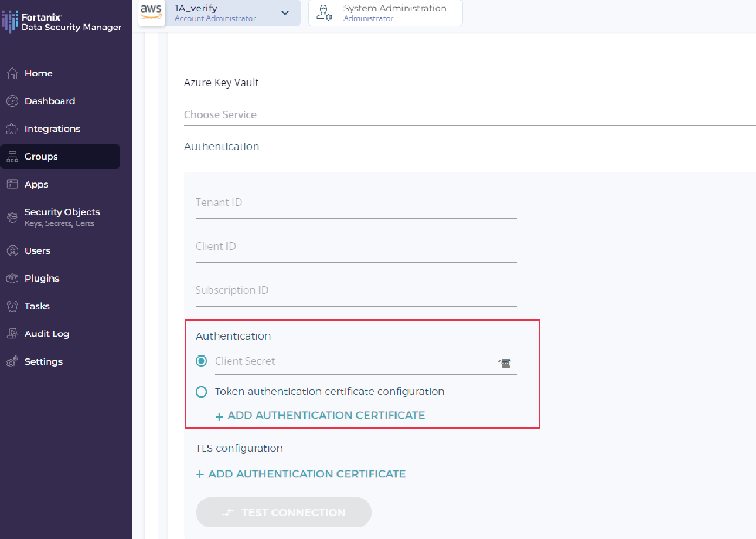Click the import icon beside Client Secret
Screen dimensions: 756x539
coord(505,363)
